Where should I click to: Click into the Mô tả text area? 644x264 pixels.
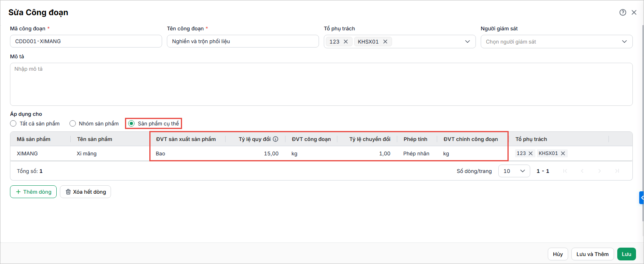pyautogui.click(x=321, y=84)
